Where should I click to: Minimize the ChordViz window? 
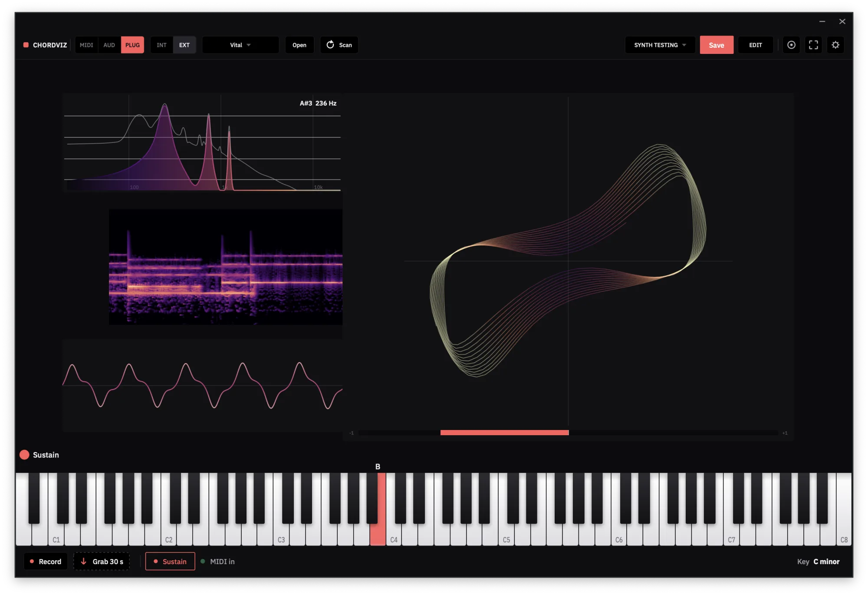pos(822,21)
